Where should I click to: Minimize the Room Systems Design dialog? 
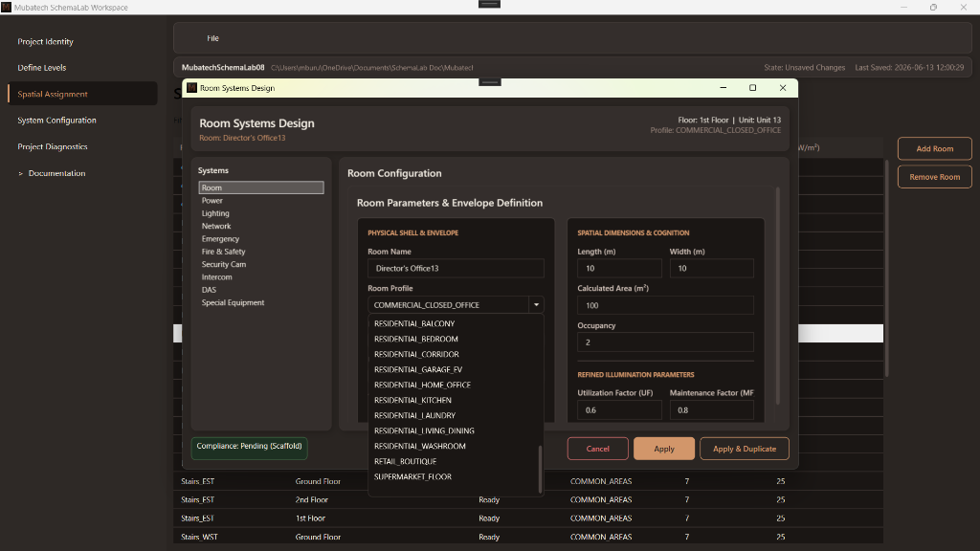pos(724,88)
